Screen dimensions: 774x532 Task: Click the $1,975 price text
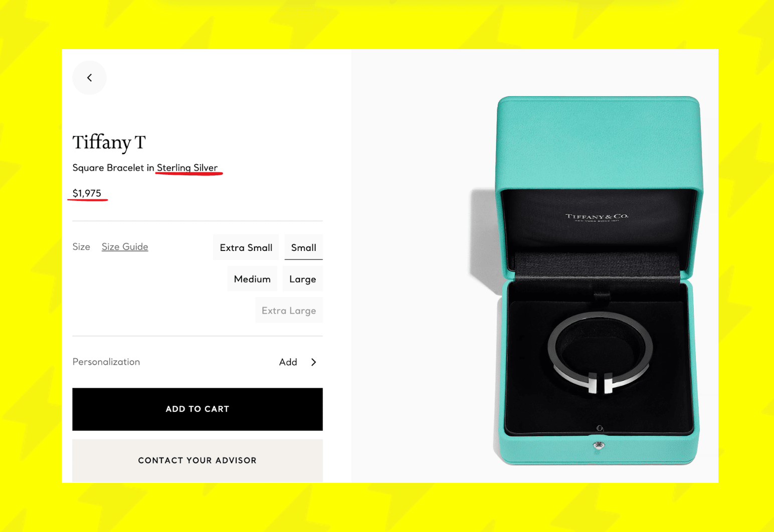[x=87, y=193]
